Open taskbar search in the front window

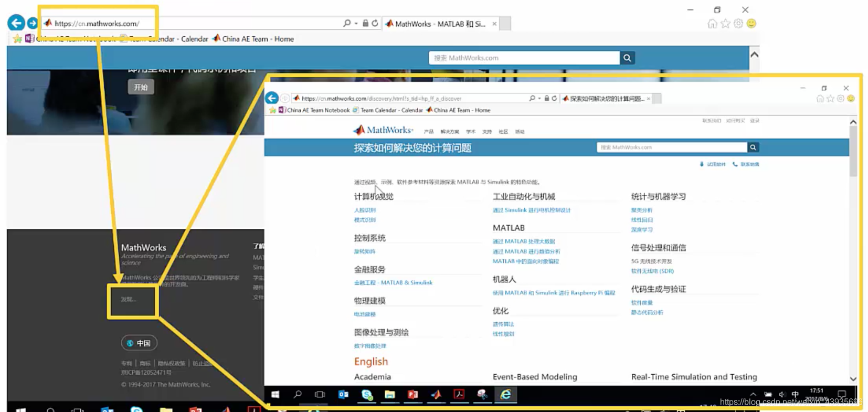(298, 394)
